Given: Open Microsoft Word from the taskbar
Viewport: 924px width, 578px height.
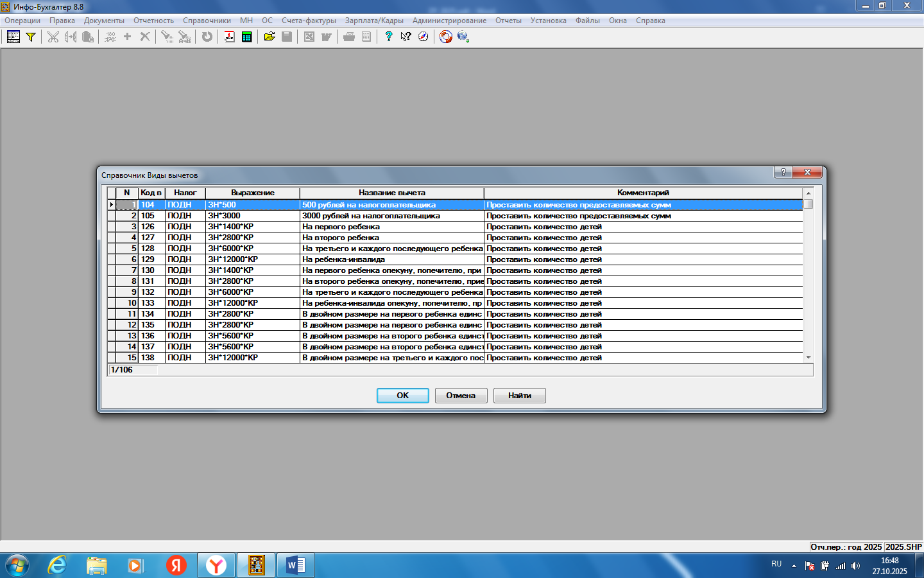Looking at the screenshot, I should click(x=296, y=565).
